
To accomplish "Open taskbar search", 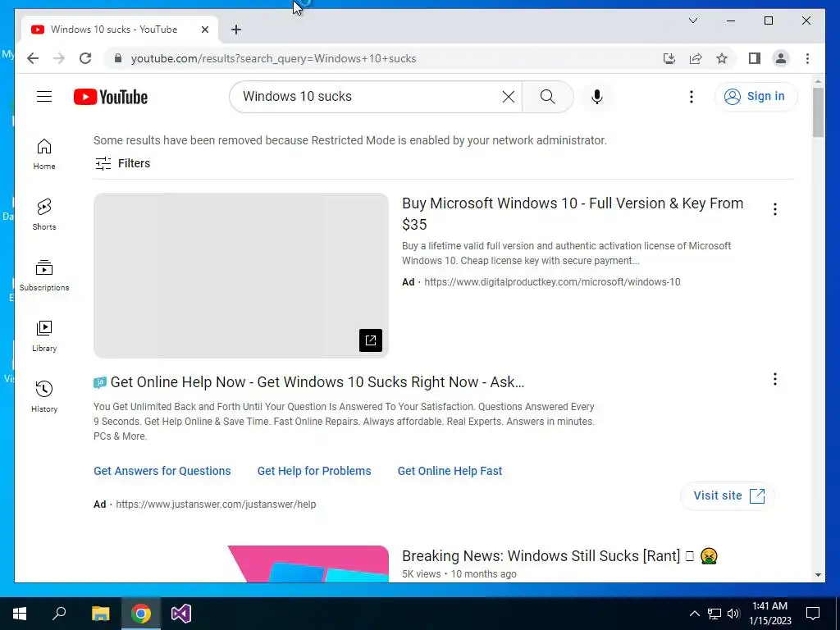I will (59, 614).
